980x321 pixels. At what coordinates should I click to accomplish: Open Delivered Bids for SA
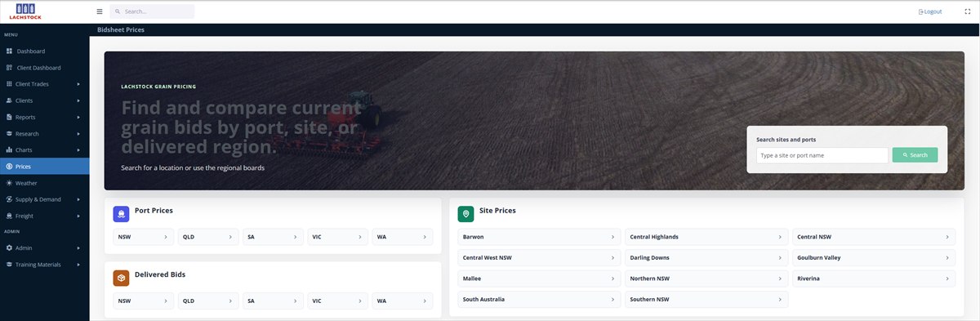tap(273, 301)
